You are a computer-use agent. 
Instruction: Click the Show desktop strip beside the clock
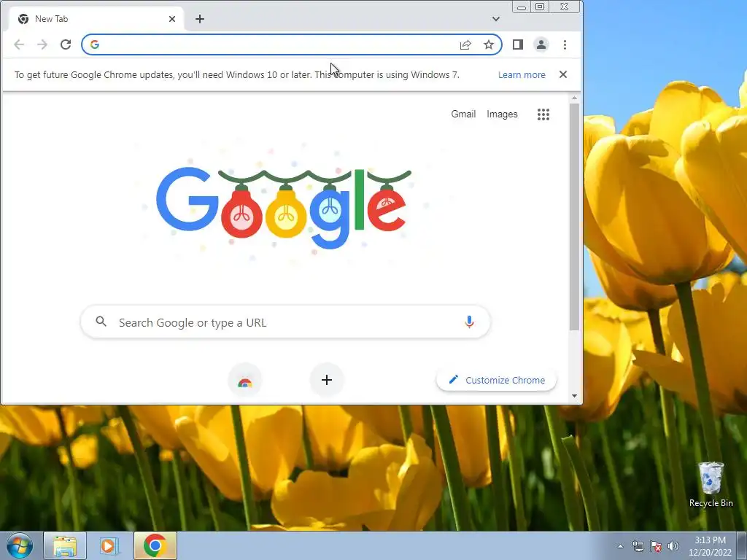point(742,545)
